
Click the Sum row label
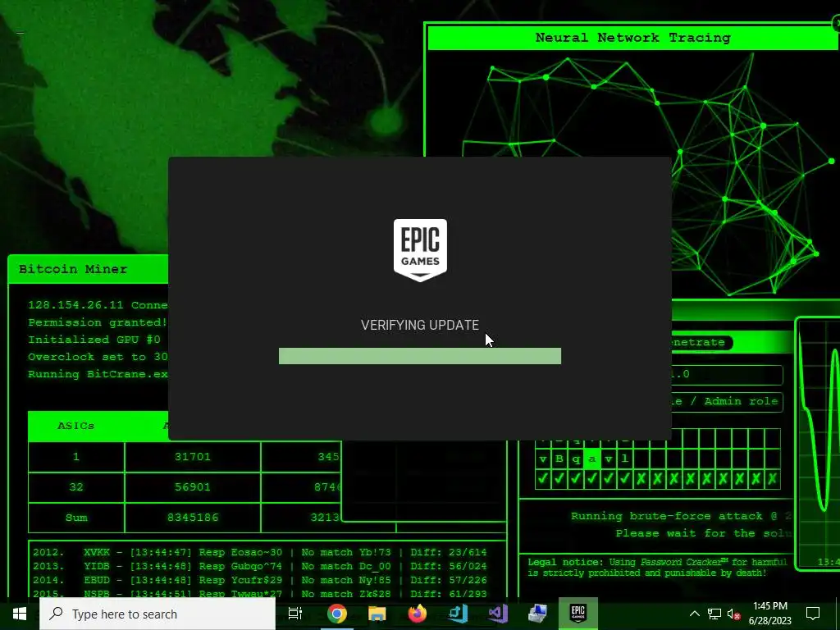[76, 518]
